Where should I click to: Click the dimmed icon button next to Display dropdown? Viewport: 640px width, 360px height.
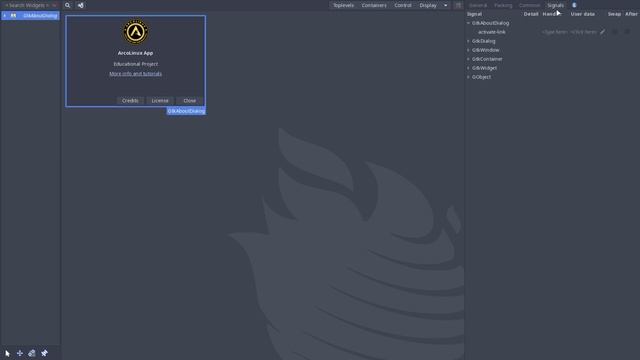click(x=458, y=5)
